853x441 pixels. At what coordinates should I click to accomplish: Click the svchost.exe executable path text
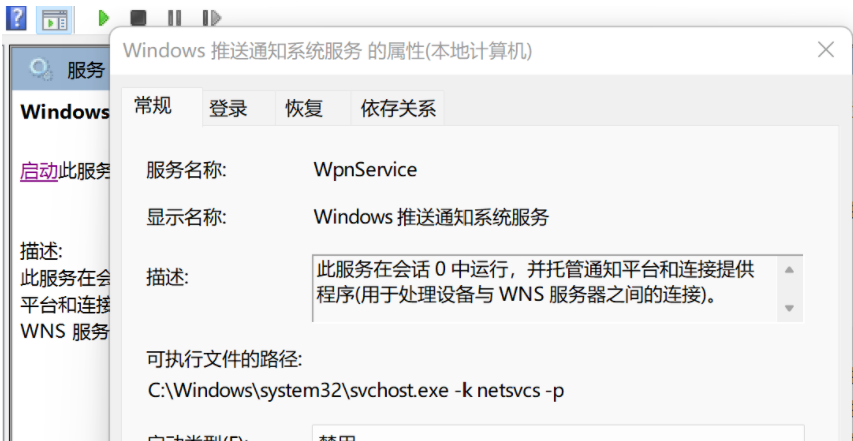[x=356, y=391]
